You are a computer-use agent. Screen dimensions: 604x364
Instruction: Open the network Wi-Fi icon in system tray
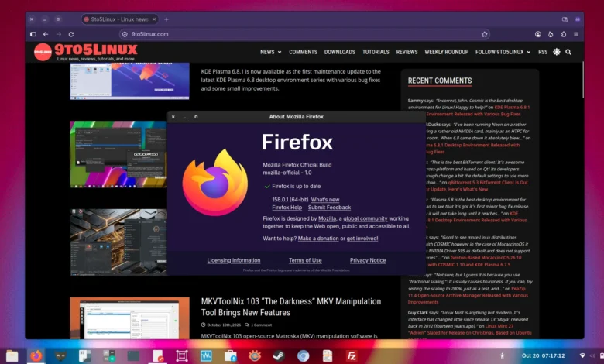click(x=582, y=355)
